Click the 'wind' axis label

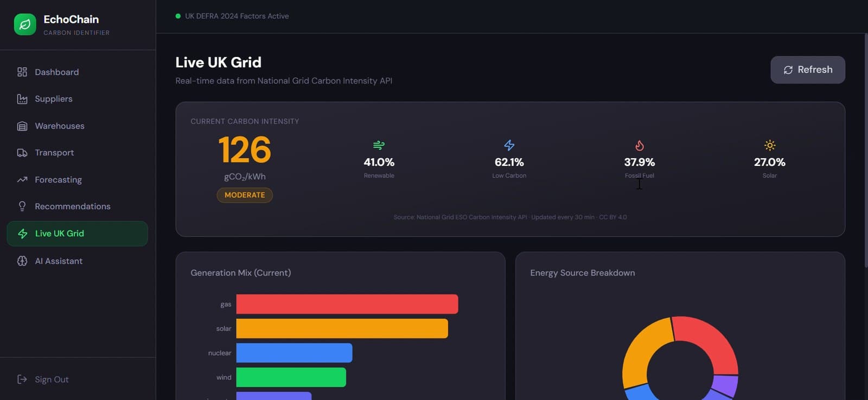224,378
